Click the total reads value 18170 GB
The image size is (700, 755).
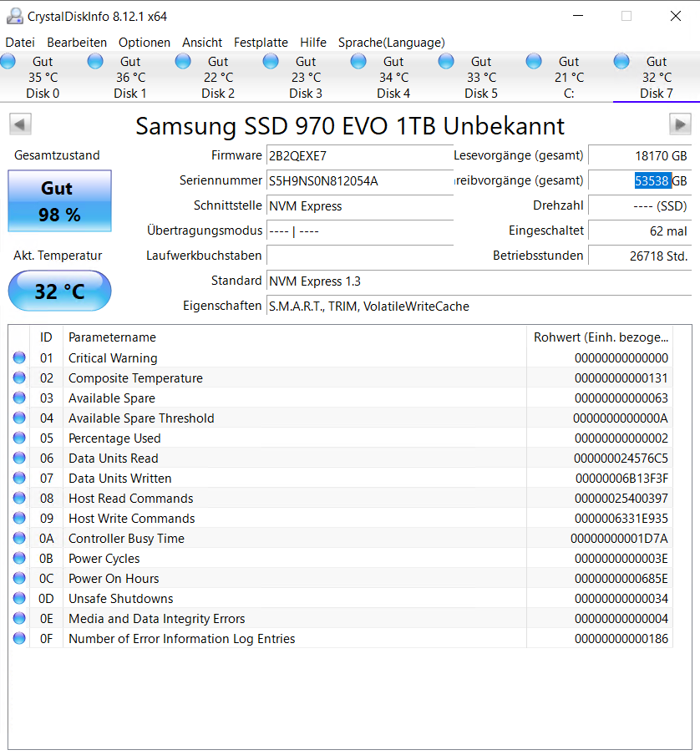[640, 156]
